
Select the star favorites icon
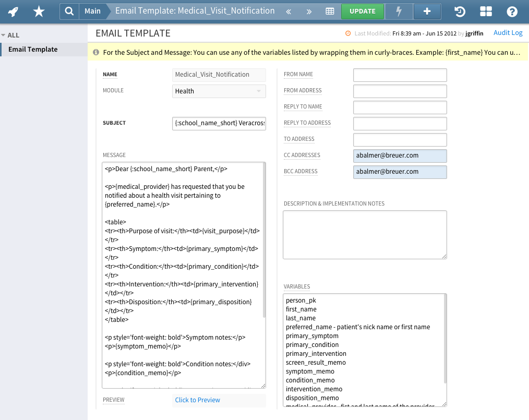38,11
